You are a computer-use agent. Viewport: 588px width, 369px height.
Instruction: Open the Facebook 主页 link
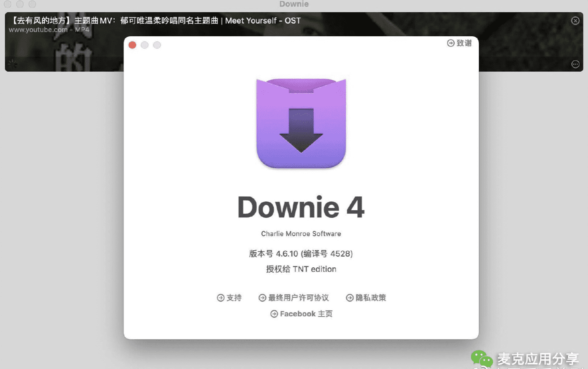(x=301, y=314)
